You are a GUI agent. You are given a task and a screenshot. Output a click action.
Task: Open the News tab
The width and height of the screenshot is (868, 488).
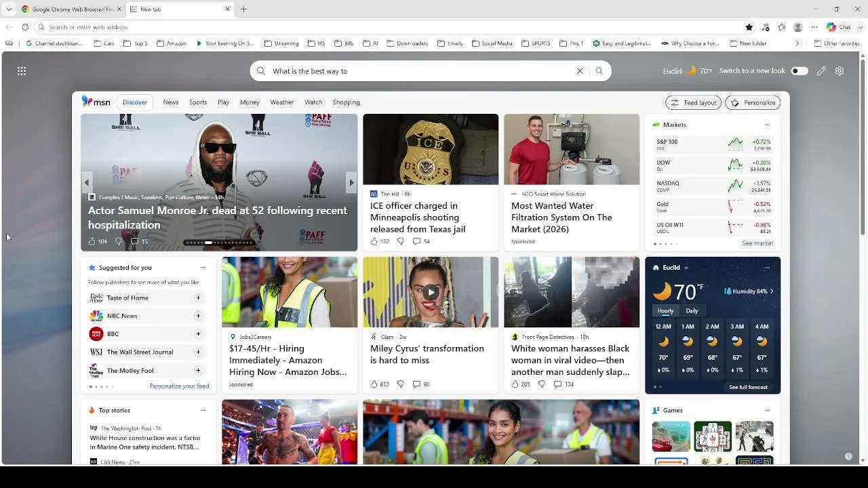171,102
